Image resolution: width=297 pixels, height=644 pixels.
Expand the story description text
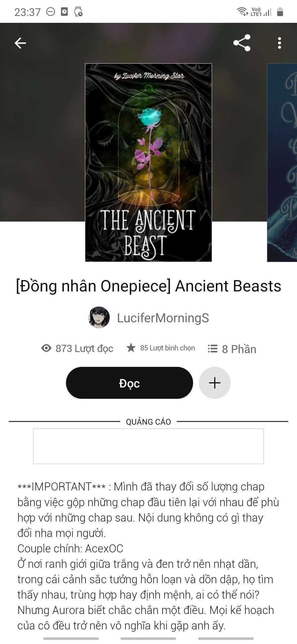click(x=148, y=556)
